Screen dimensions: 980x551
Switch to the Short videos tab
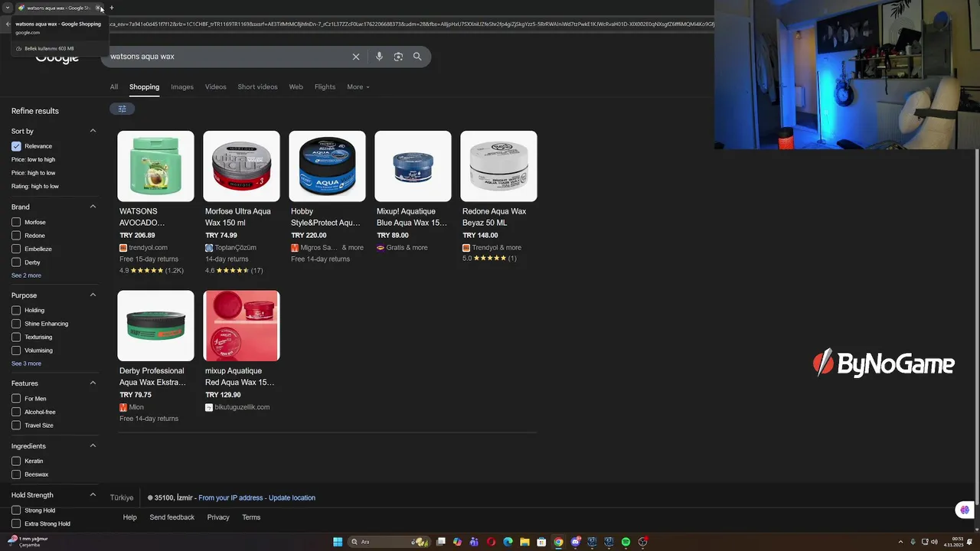tap(257, 86)
